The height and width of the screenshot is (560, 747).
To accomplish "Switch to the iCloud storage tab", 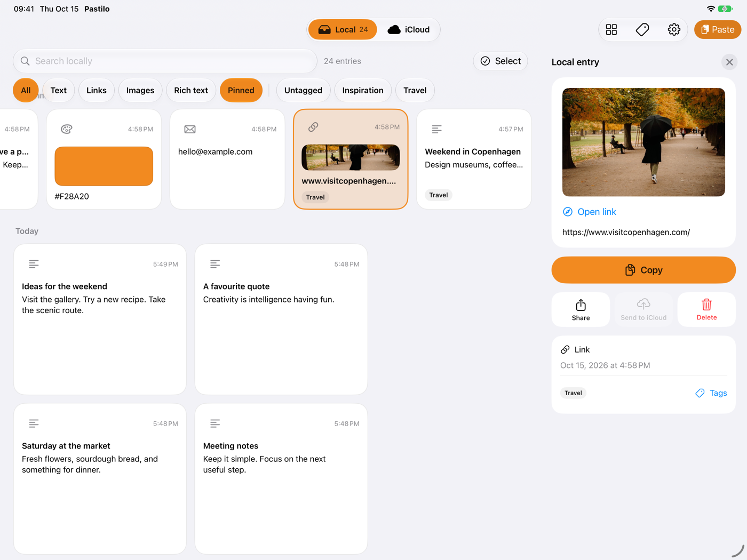I will 409,30.
